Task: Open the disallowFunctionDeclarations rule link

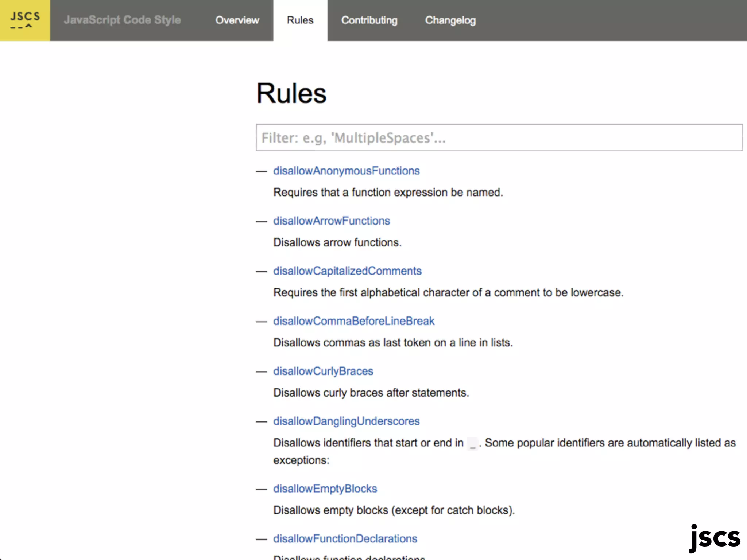Action: (x=345, y=538)
